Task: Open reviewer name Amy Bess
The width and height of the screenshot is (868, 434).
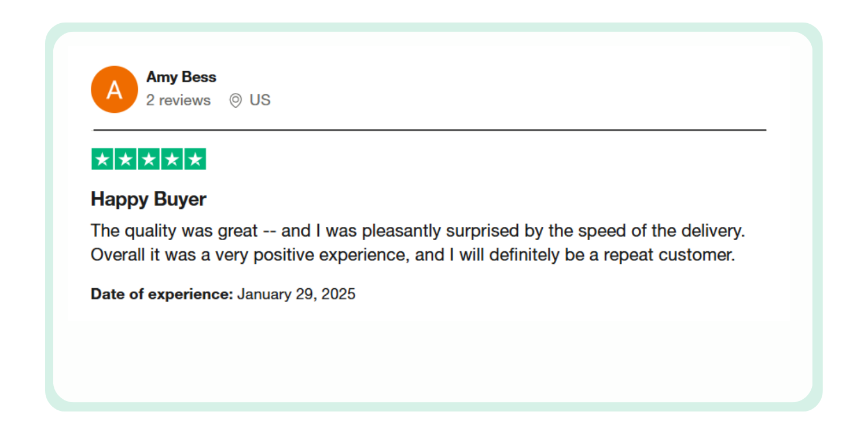Action: [x=181, y=77]
